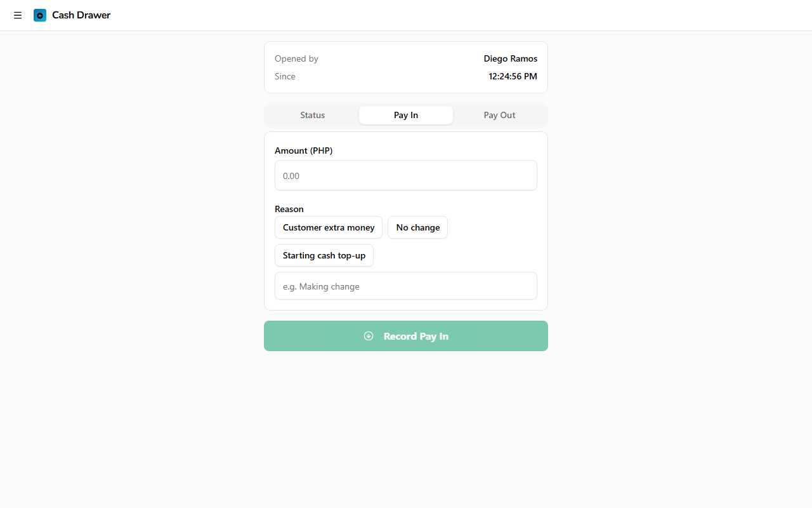Click the Reason section label
Viewport: 812px width, 508px height.
pyautogui.click(x=289, y=209)
